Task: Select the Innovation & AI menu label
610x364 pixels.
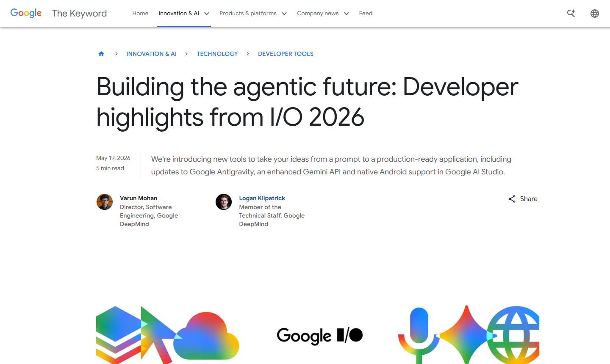Action: click(179, 13)
